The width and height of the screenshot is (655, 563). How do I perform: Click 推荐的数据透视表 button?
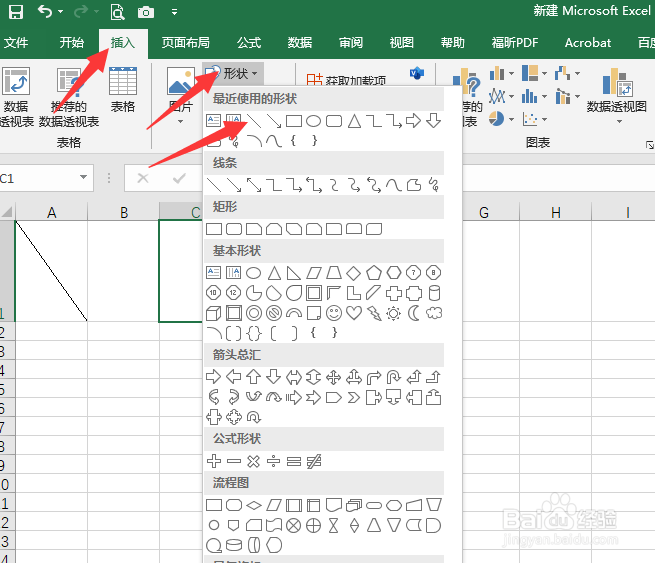point(69,97)
